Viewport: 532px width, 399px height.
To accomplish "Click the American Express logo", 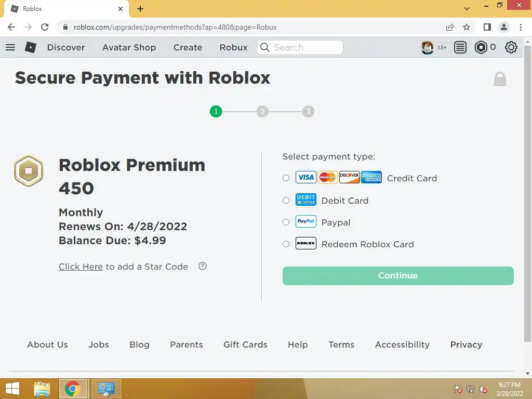I will (371, 177).
